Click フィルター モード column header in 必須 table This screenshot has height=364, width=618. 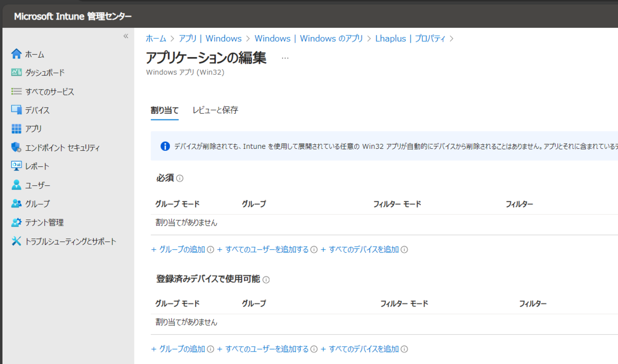point(397,204)
